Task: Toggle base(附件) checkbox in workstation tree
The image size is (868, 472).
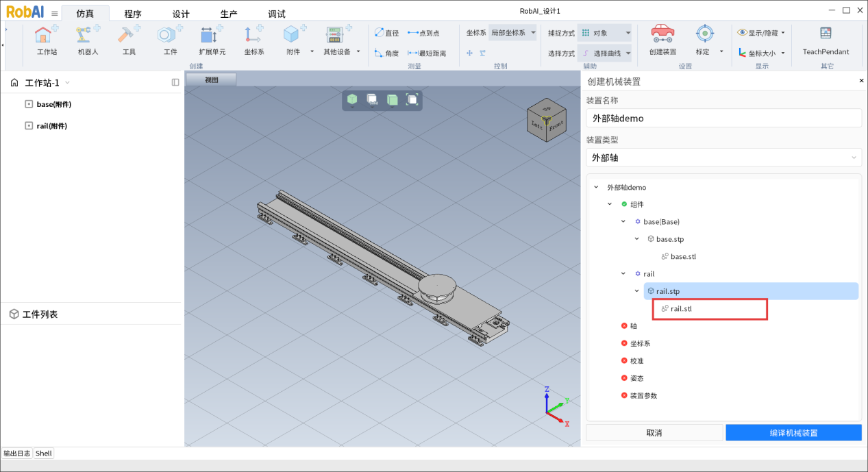Action: pos(29,104)
